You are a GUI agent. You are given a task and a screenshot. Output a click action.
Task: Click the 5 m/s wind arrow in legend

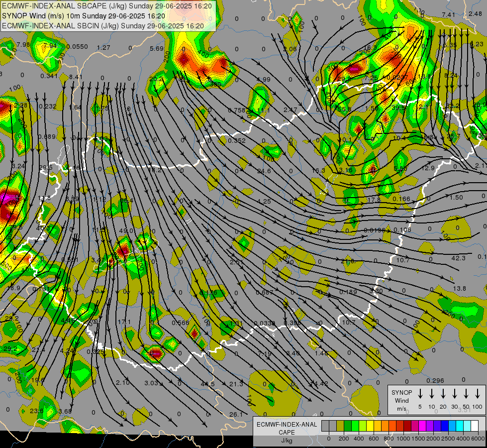pyautogui.click(x=420, y=394)
